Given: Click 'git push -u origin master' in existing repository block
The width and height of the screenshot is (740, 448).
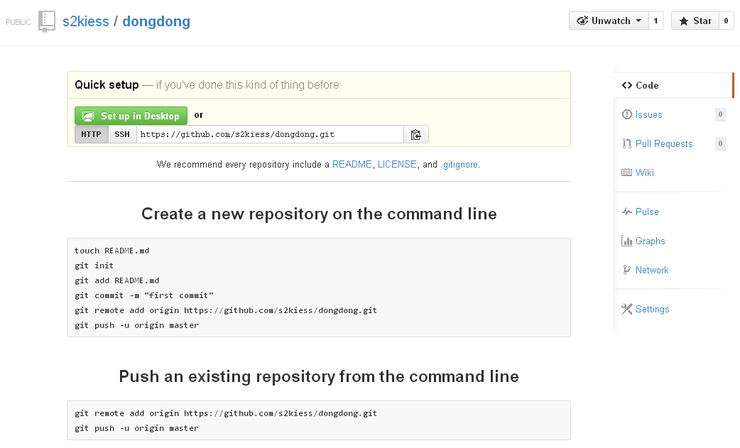Looking at the screenshot, I should (136, 428).
